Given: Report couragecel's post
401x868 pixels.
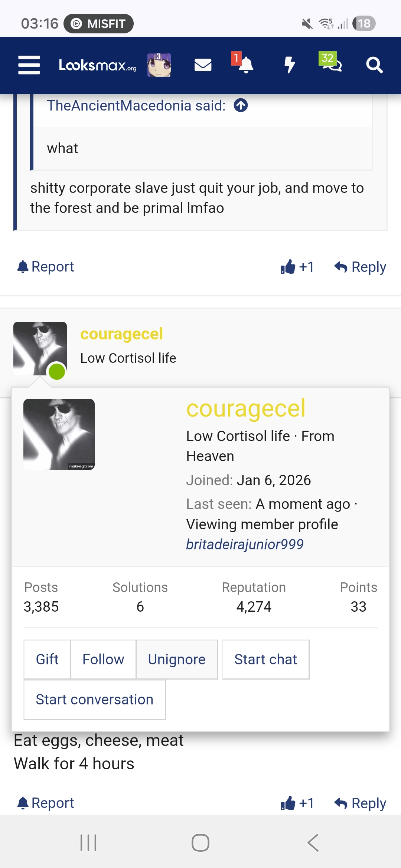Looking at the screenshot, I should pos(46,803).
